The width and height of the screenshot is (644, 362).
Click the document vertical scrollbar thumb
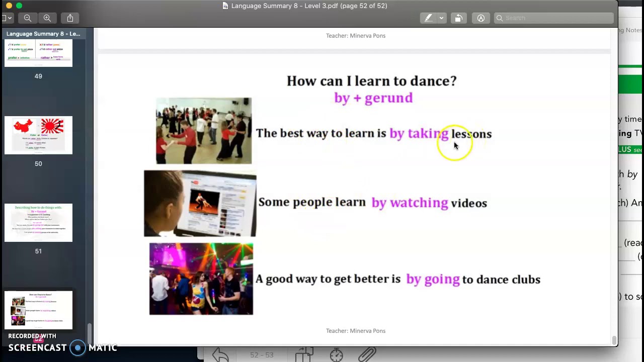(614, 340)
